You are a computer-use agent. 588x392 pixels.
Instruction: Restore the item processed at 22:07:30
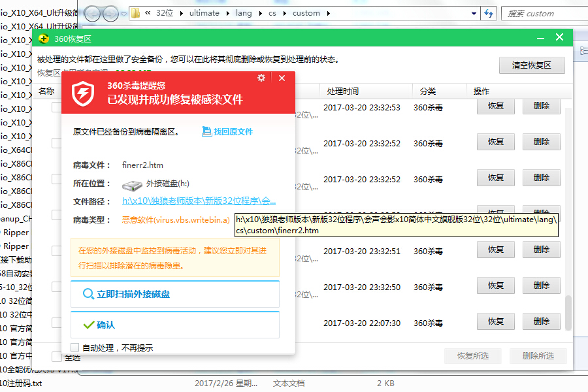click(496, 321)
